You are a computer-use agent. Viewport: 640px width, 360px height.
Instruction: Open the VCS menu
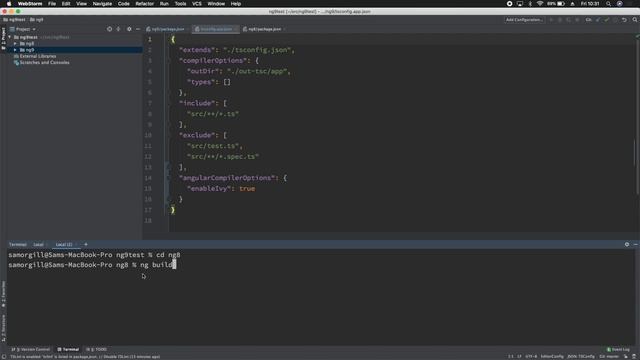(x=197, y=4)
